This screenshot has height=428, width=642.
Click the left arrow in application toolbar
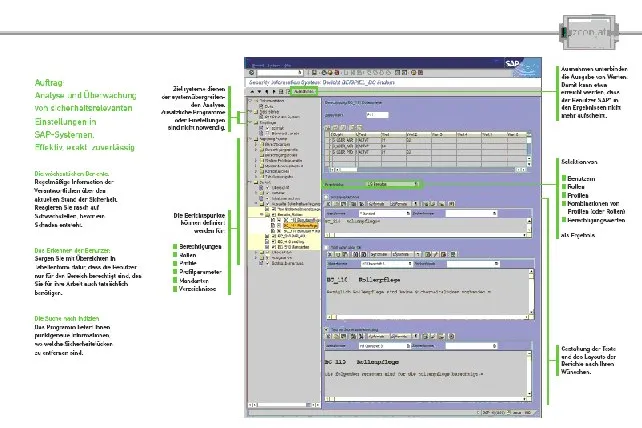(x=267, y=91)
